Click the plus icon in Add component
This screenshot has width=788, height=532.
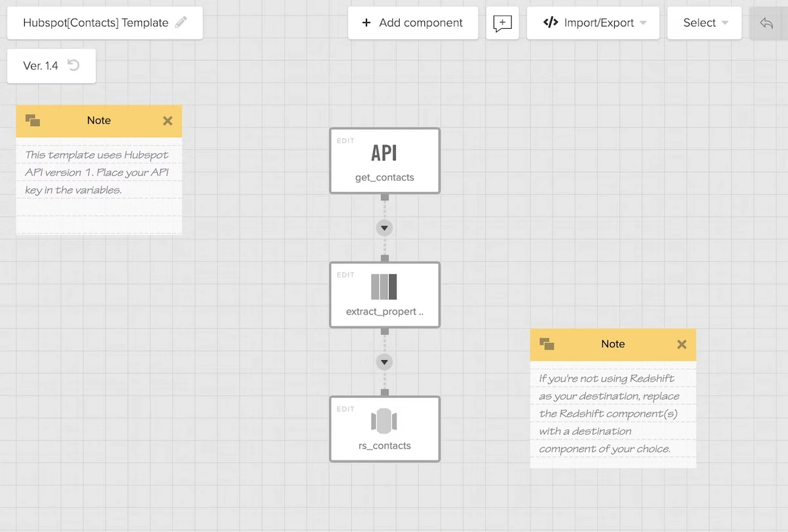(366, 23)
